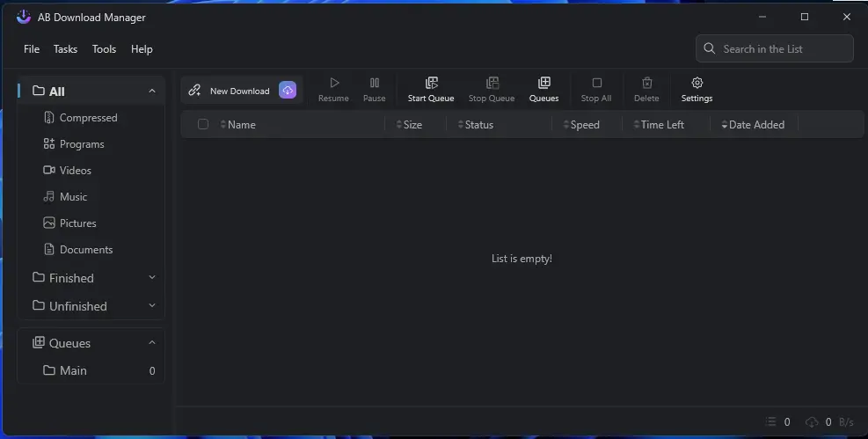Click Stop Queue in toolbar

492,91
